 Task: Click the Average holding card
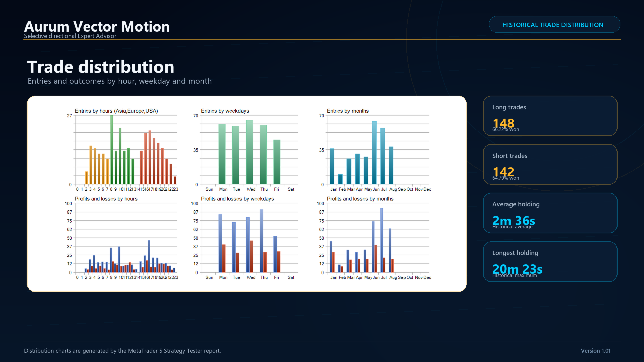[x=550, y=213]
